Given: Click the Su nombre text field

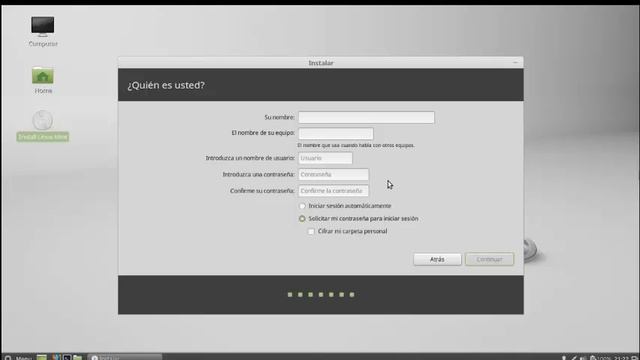Looking at the screenshot, I should (366, 117).
